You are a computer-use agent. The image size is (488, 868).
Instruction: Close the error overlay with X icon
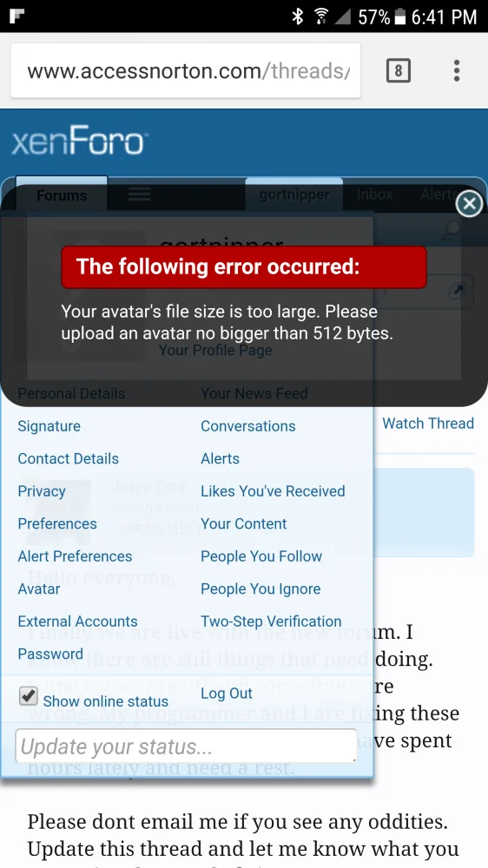(469, 204)
